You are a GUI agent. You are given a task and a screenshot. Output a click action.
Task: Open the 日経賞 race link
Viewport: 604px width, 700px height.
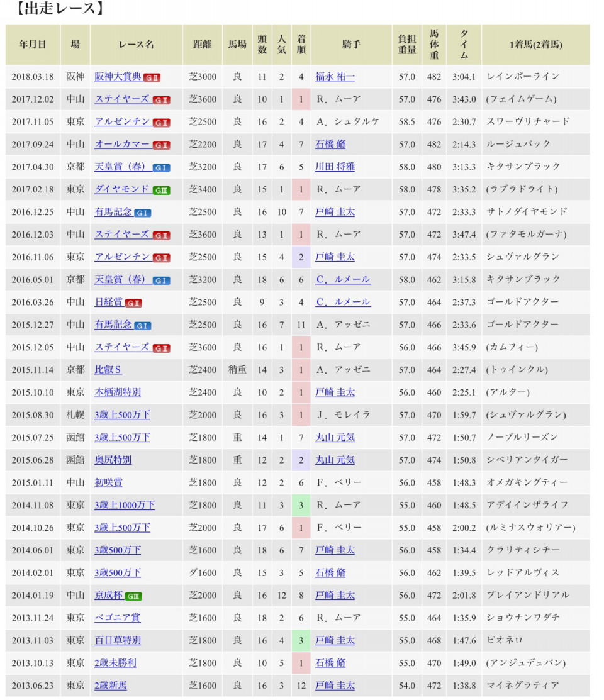pos(109,303)
